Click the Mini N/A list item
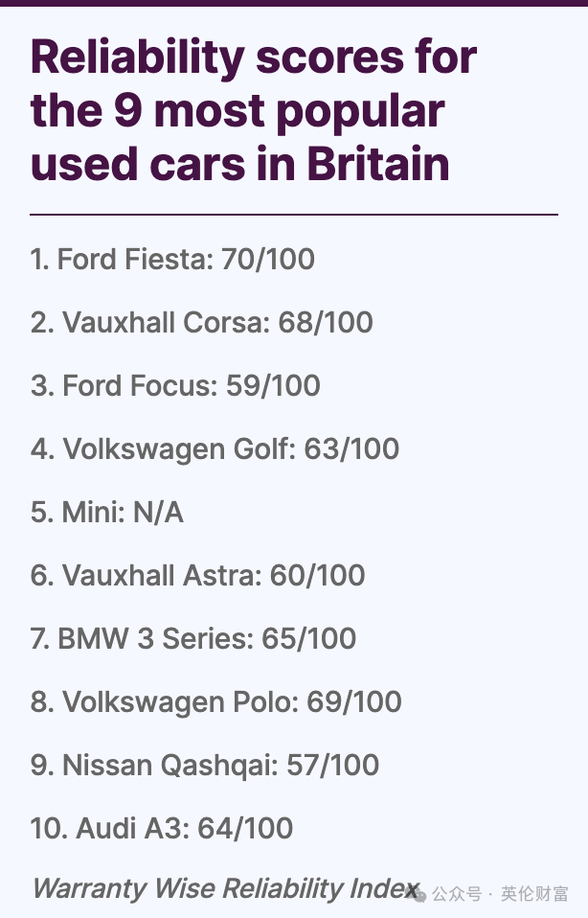 (107, 513)
